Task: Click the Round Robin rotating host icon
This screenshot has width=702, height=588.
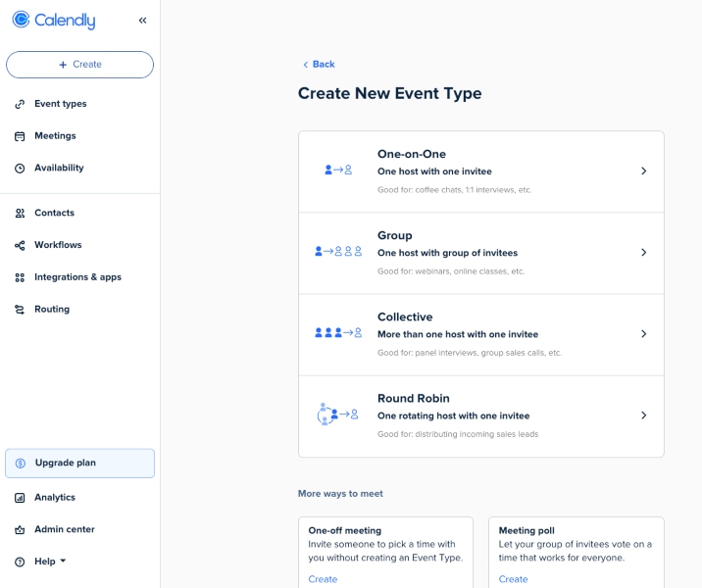Action: tap(337, 414)
